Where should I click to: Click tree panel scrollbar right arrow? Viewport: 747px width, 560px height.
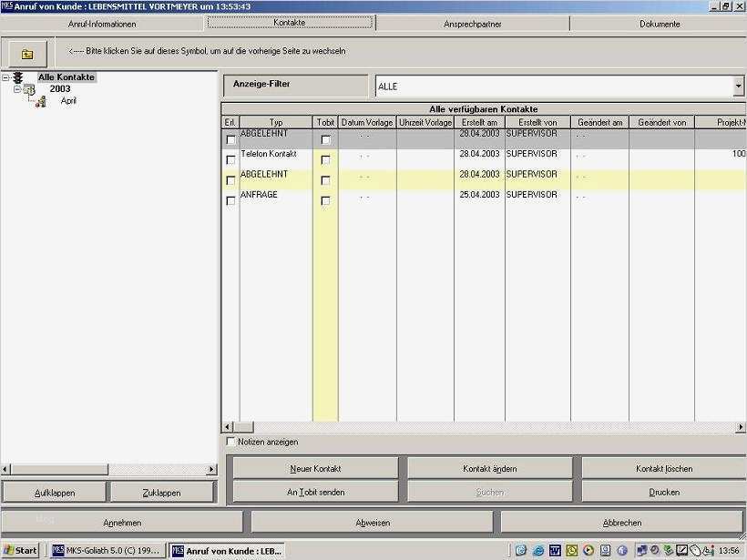coord(211,470)
